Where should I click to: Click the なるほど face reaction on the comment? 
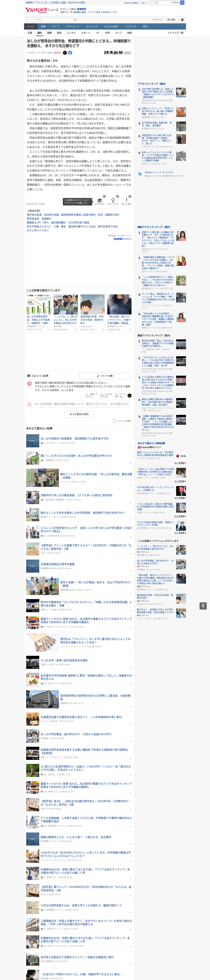coord(102,396)
